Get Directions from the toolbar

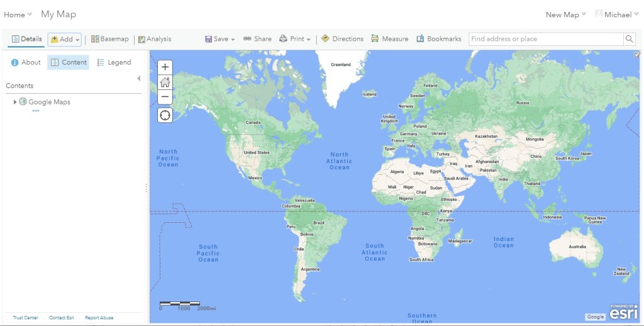(342, 39)
